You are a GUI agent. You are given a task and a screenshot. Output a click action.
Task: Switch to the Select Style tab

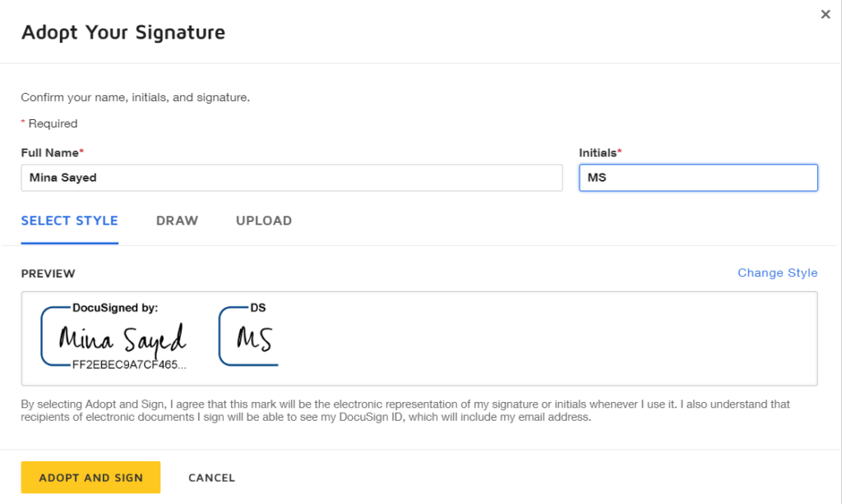tap(69, 220)
